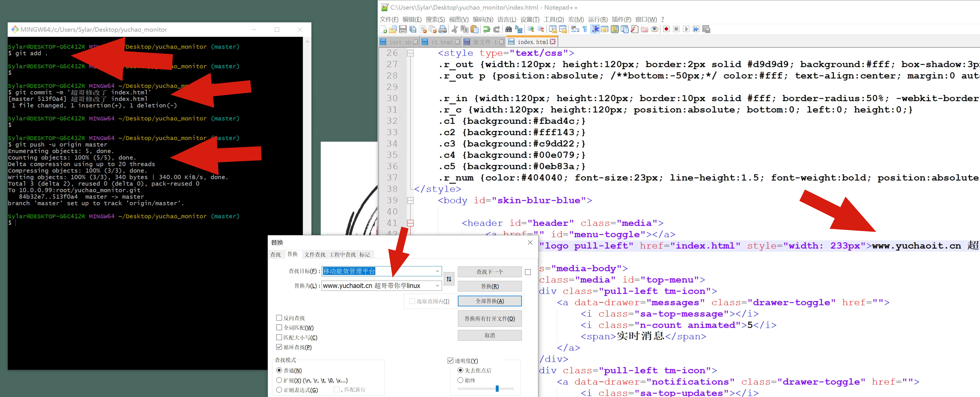Enable the 全词匹配 checkbox

click(x=279, y=327)
